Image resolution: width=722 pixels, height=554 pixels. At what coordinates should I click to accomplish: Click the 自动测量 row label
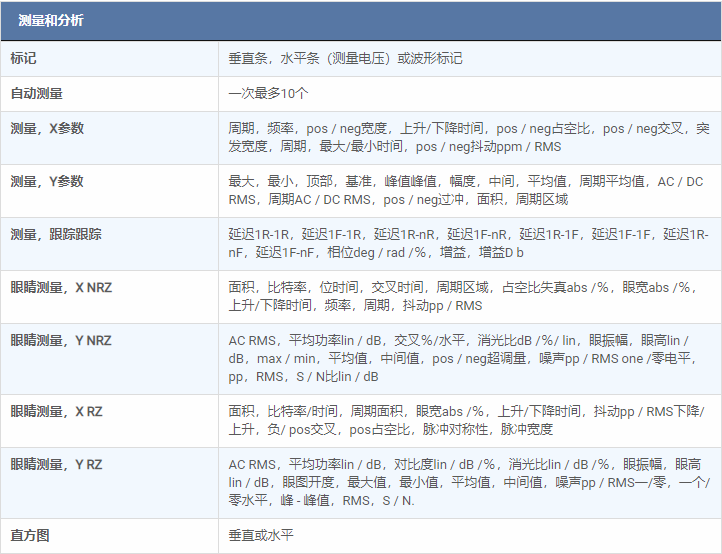tap(36, 93)
